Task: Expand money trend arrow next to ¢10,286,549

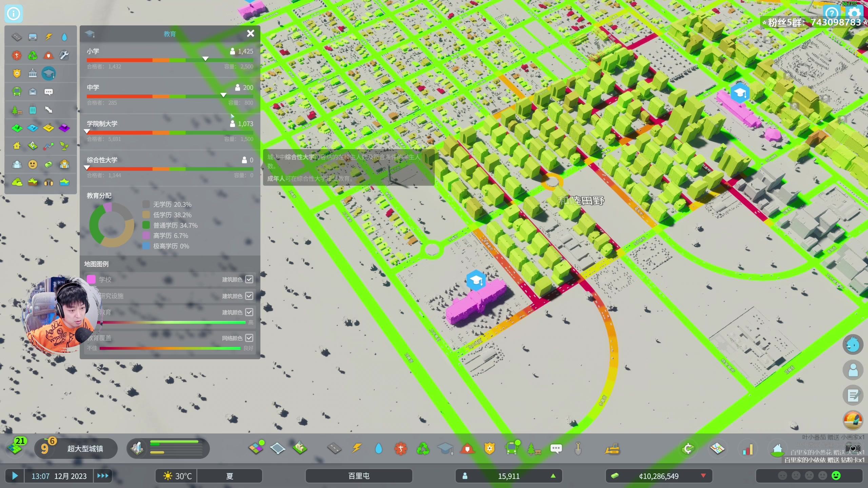Action: [x=704, y=476]
